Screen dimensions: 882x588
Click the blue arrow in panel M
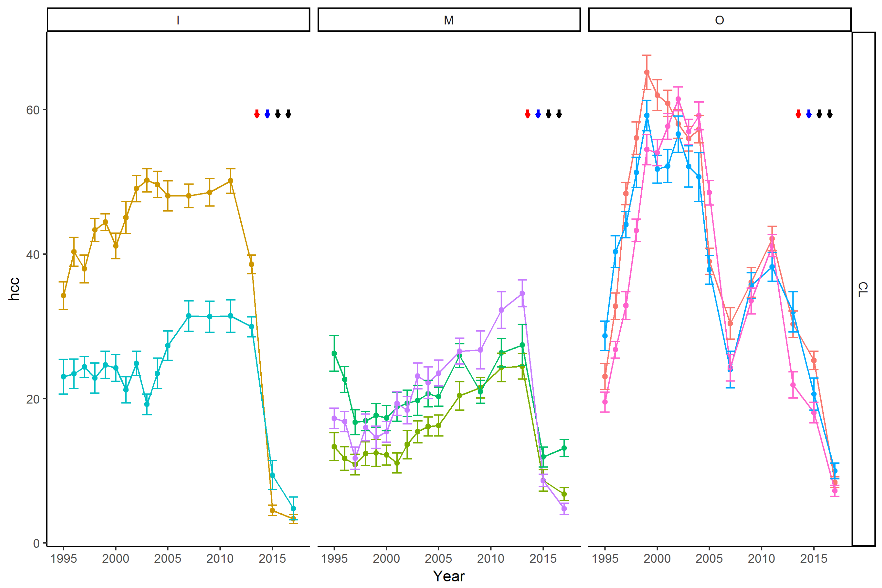[x=538, y=114]
